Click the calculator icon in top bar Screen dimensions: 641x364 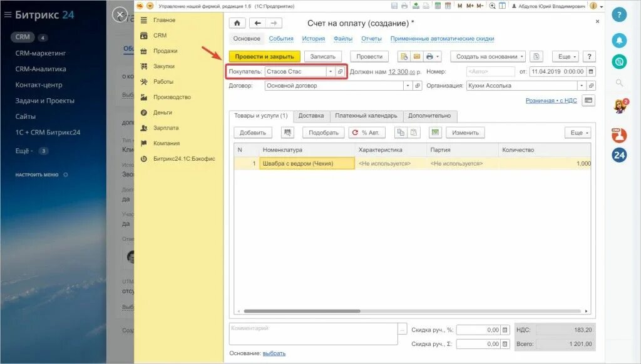click(x=438, y=6)
